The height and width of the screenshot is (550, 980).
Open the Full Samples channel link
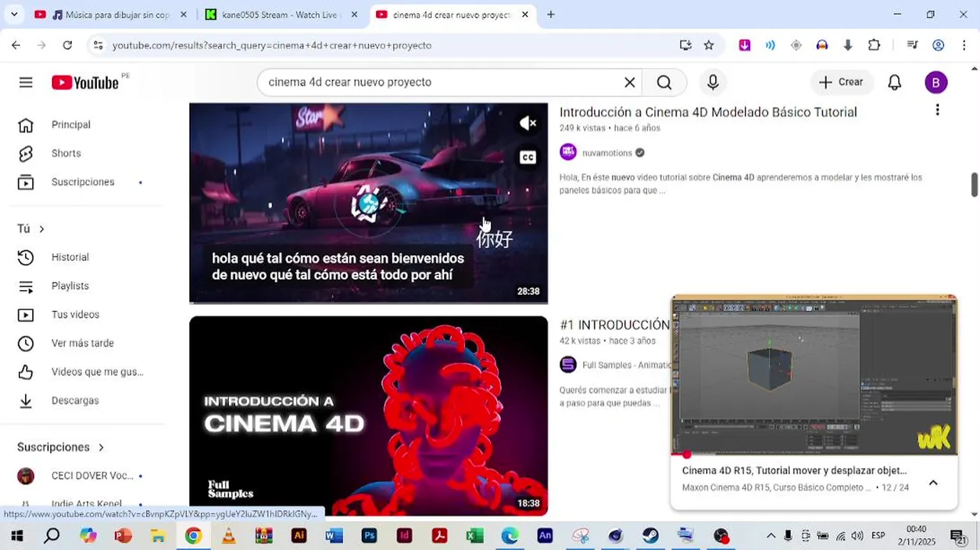(x=626, y=365)
